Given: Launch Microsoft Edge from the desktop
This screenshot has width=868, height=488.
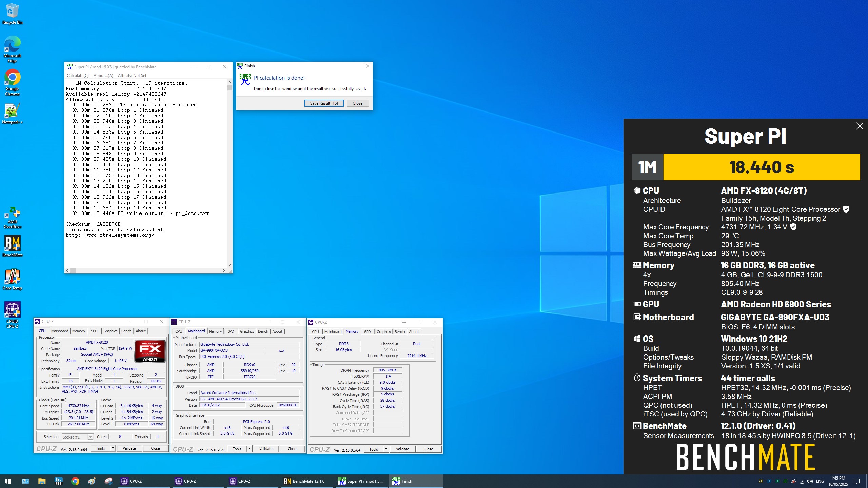Looking at the screenshot, I should point(12,49).
